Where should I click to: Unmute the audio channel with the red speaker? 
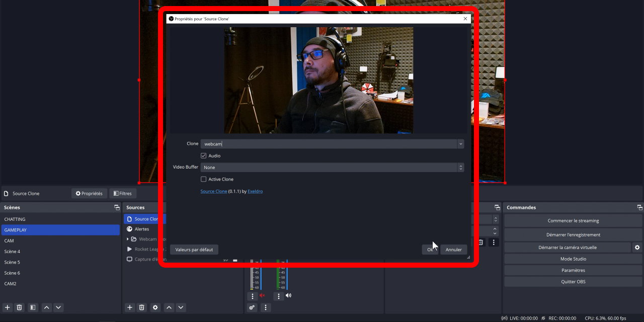(x=262, y=296)
